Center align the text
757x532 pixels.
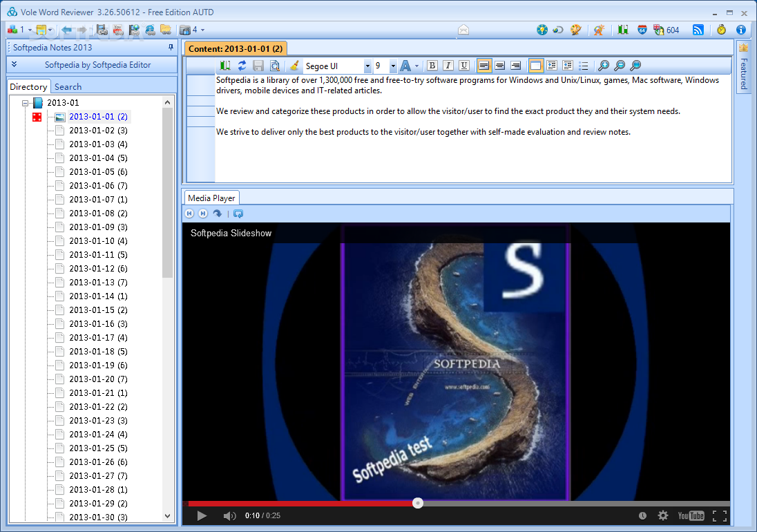(x=499, y=66)
